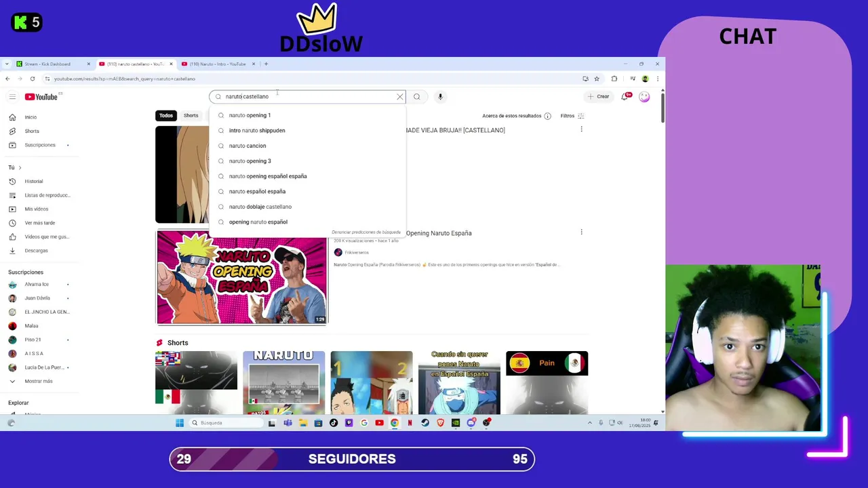Viewport: 868px width, 488px height.
Task: Open the EL JINCHO LA GEN... subscription
Action: [x=39, y=312]
